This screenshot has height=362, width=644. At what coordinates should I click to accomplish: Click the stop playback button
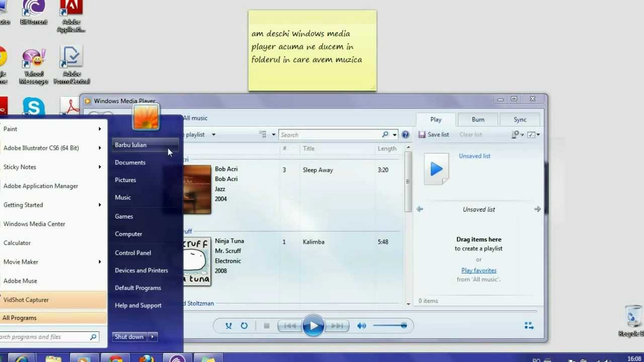point(267,326)
